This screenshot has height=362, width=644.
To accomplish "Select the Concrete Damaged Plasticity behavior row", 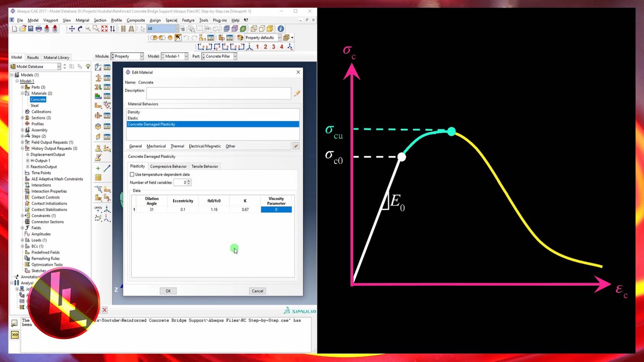I will point(213,124).
